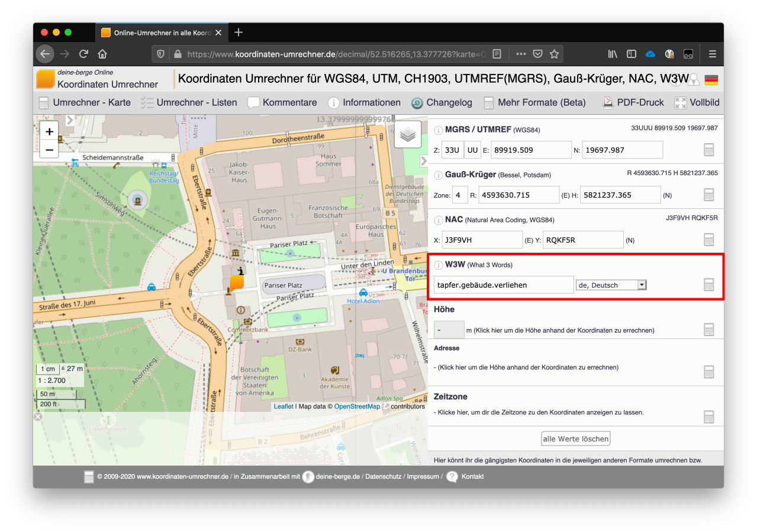This screenshot has width=757, height=532.
Task: Click the Gauß-Krüger H field 5821237.365
Action: coord(620,195)
